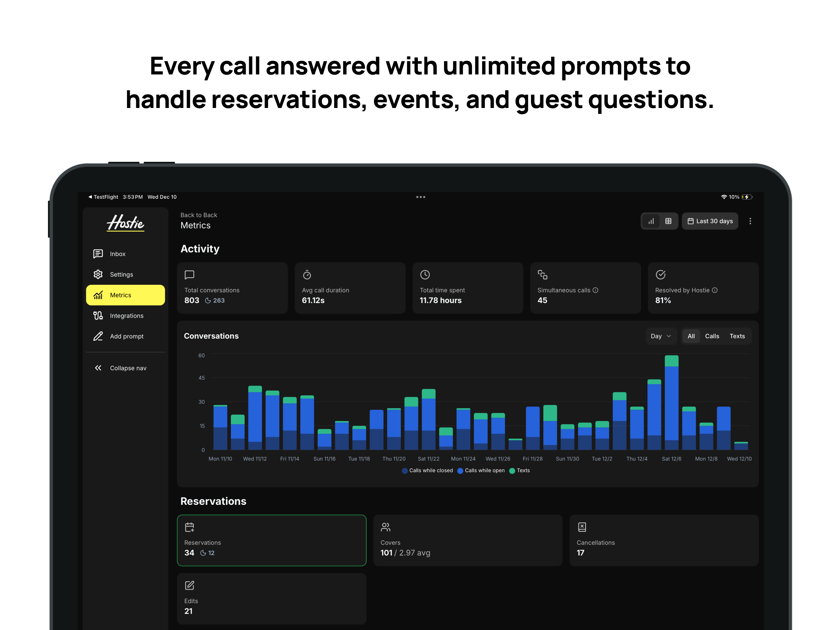Image resolution: width=840 pixels, height=630 pixels.
Task: Click Collapse nav label
Action: (x=128, y=368)
